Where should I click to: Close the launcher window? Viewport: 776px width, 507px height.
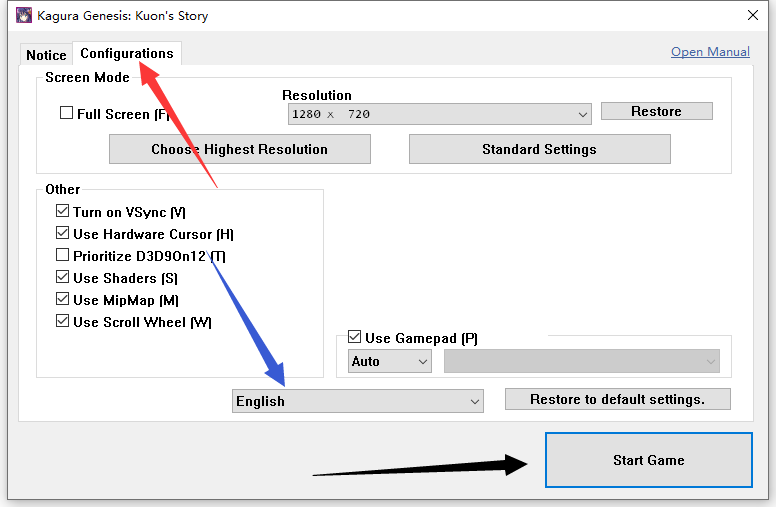752,16
